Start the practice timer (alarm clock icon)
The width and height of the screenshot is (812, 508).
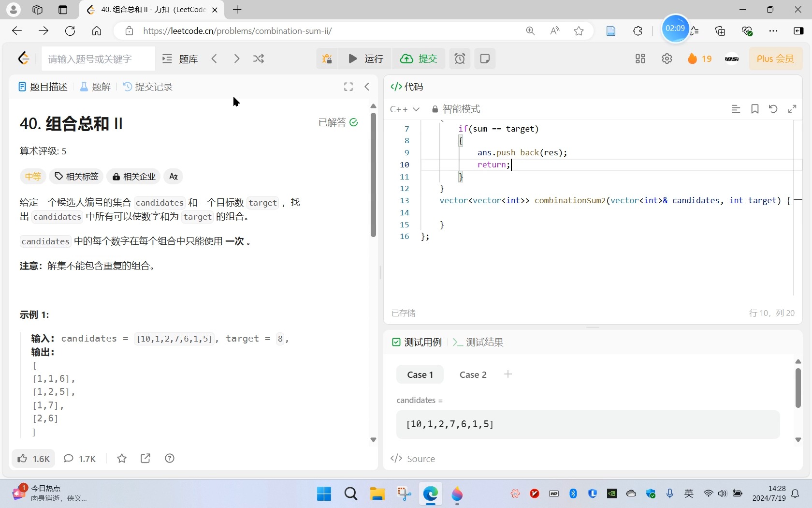[x=459, y=59]
